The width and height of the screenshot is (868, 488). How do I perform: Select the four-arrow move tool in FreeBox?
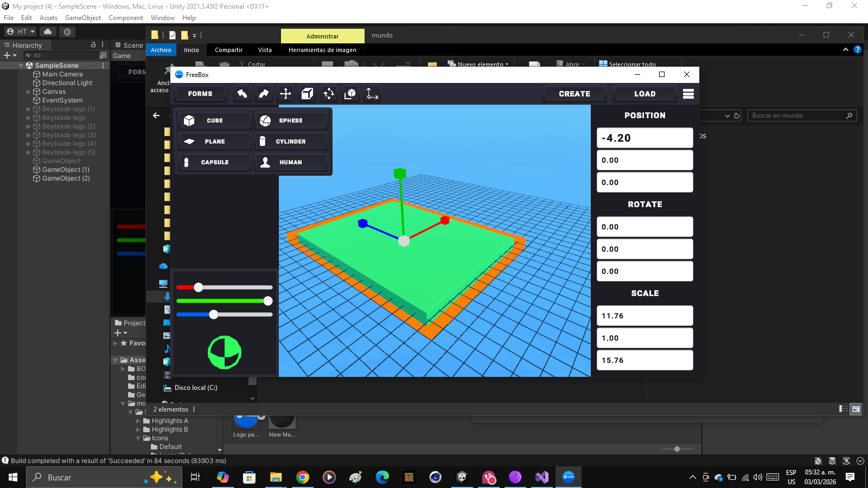coord(285,94)
